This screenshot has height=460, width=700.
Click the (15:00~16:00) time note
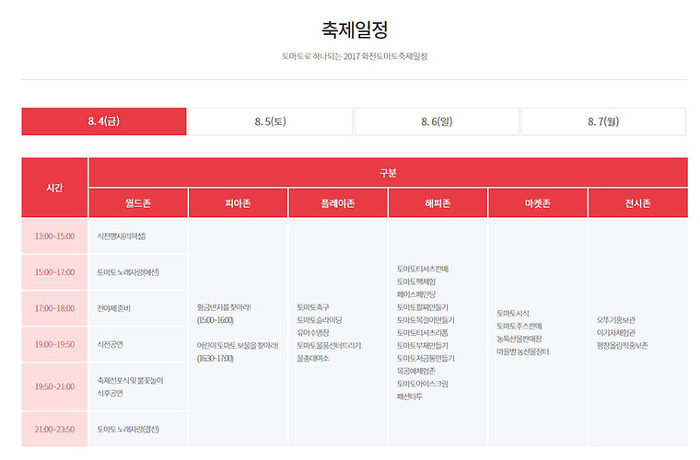pyautogui.click(x=215, y=320)
